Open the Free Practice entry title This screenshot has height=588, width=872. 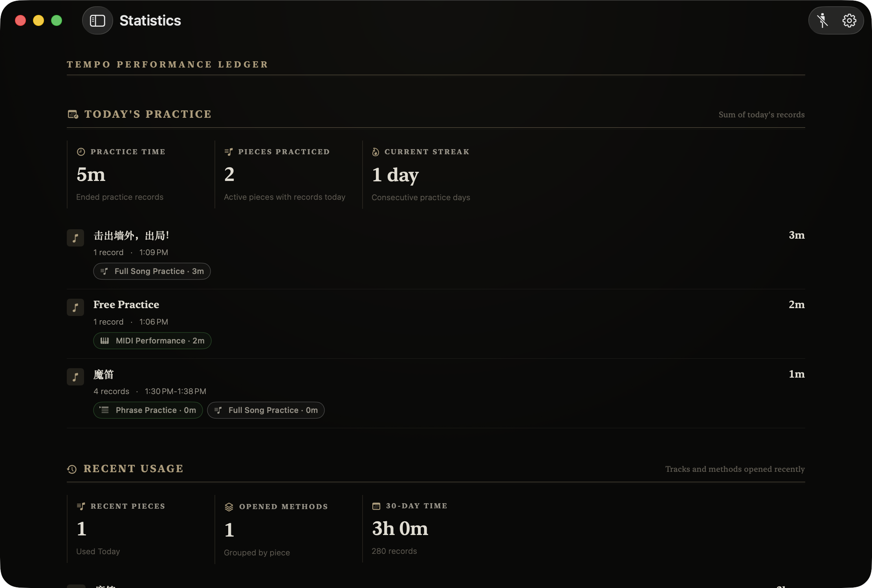tap(126, 305)
